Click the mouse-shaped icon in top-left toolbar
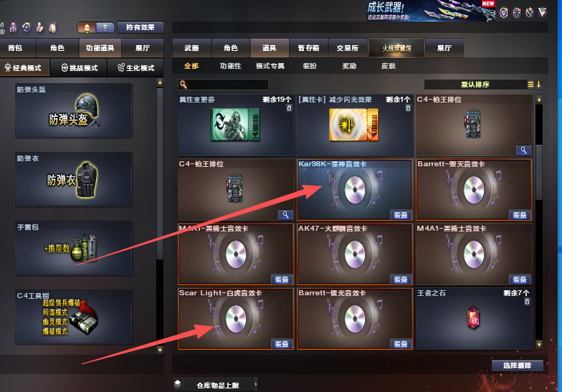Viewport: 562px width, 392px height. tap(53, 27)
